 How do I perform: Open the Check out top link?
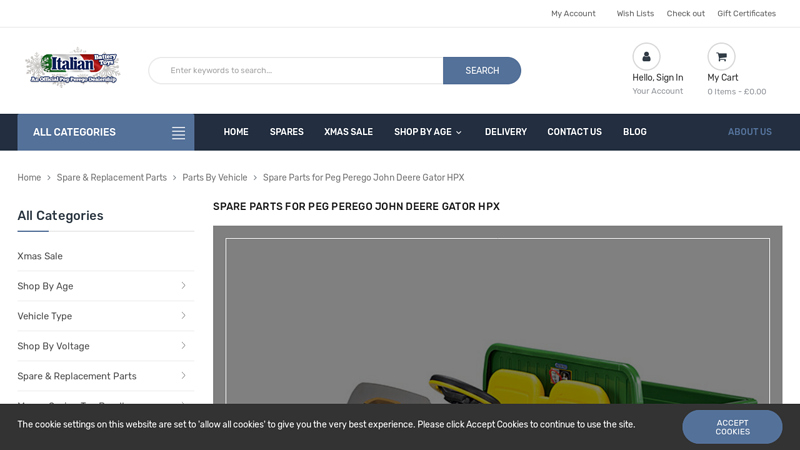point(685,14)
